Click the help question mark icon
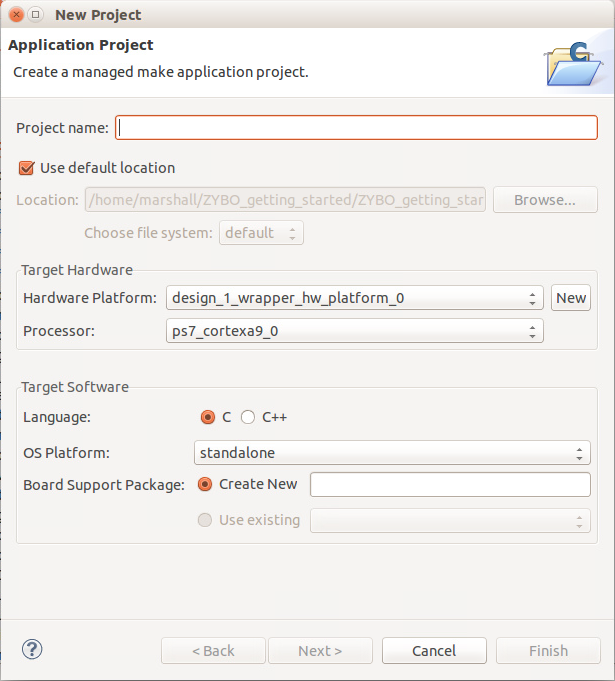Viewport: 615px width, 681px height. 32,650
